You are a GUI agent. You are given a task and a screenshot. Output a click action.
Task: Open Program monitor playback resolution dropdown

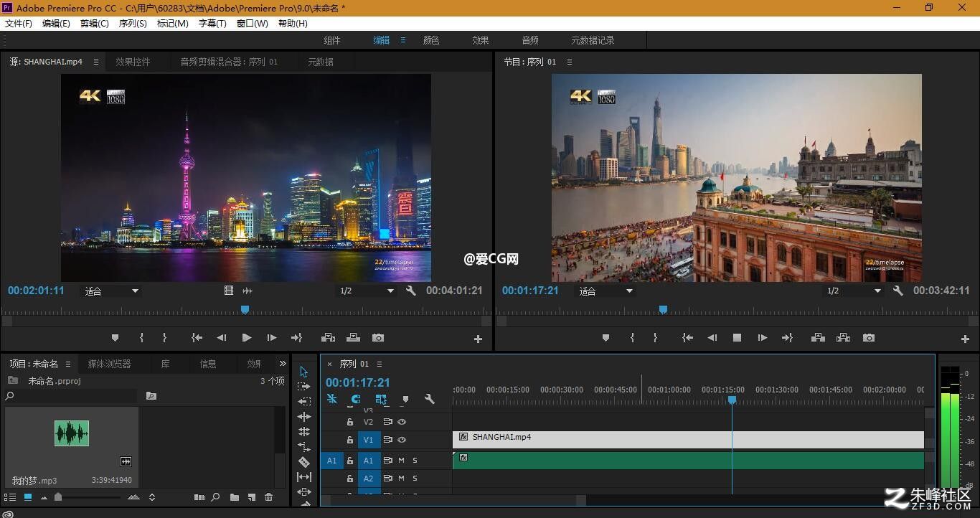pyautogui.click(x=853, y=291)
